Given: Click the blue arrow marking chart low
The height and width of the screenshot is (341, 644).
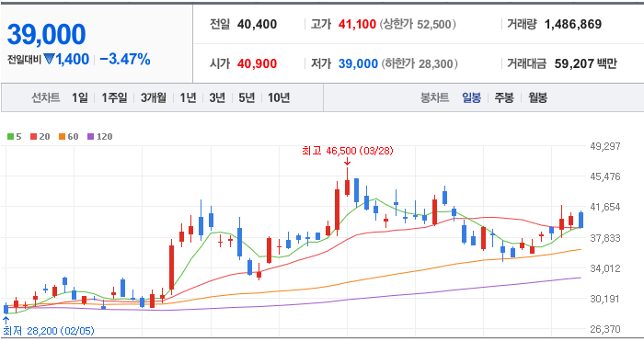Looking at the screenshot, I should point(6,321).
